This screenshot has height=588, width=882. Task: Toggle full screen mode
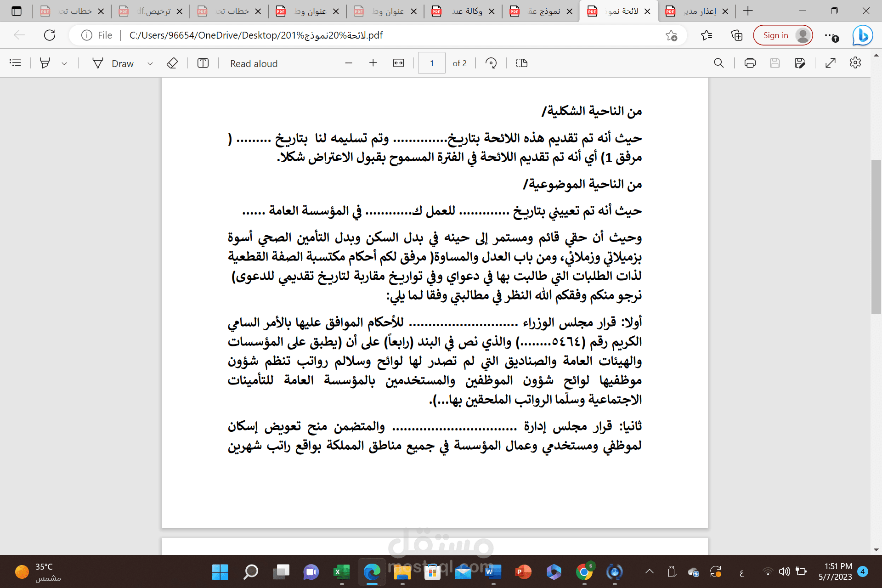(830, 63)
